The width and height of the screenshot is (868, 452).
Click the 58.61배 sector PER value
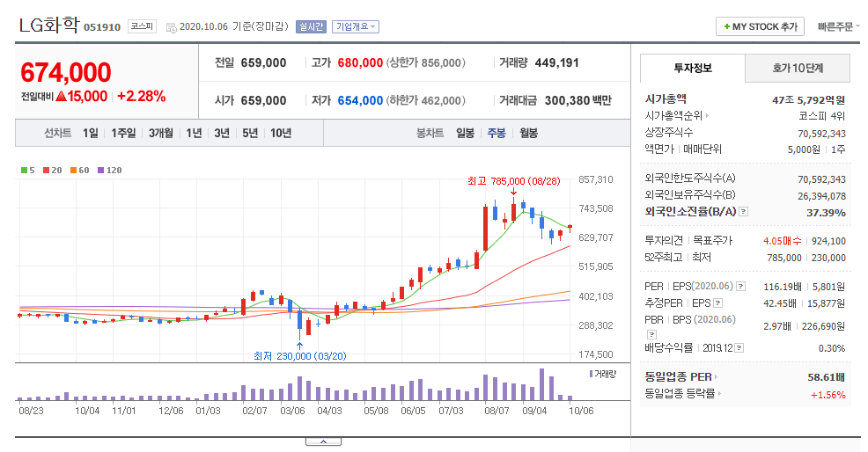point(826,377)
